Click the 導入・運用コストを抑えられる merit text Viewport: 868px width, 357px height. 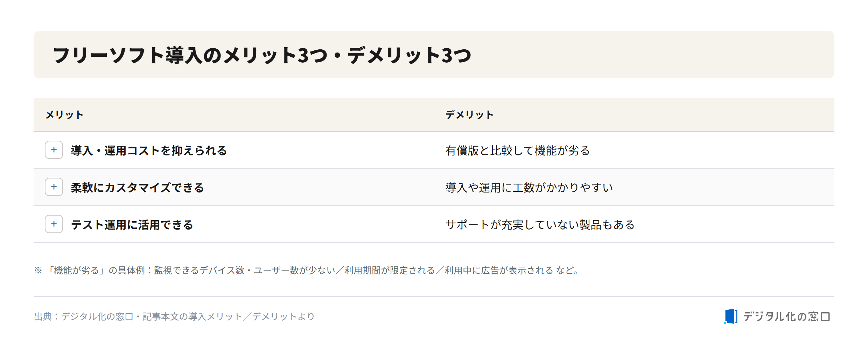(x=149, y=150)
